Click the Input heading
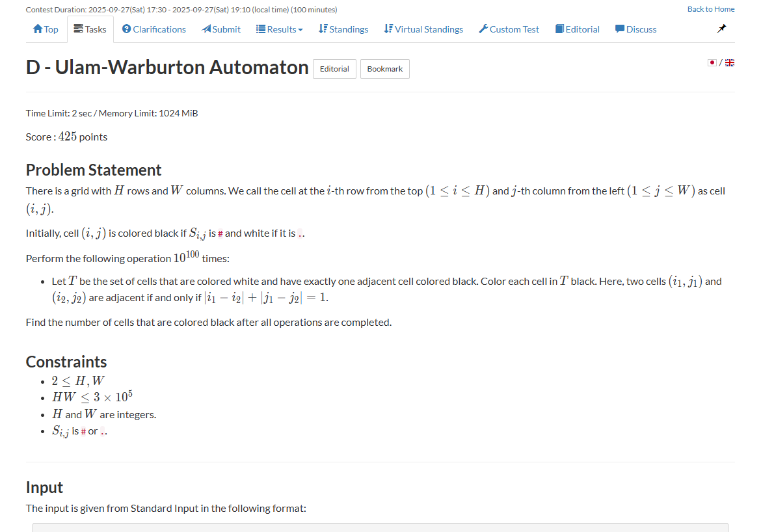The width and height of the screenshot is (761, 532). 44,487
